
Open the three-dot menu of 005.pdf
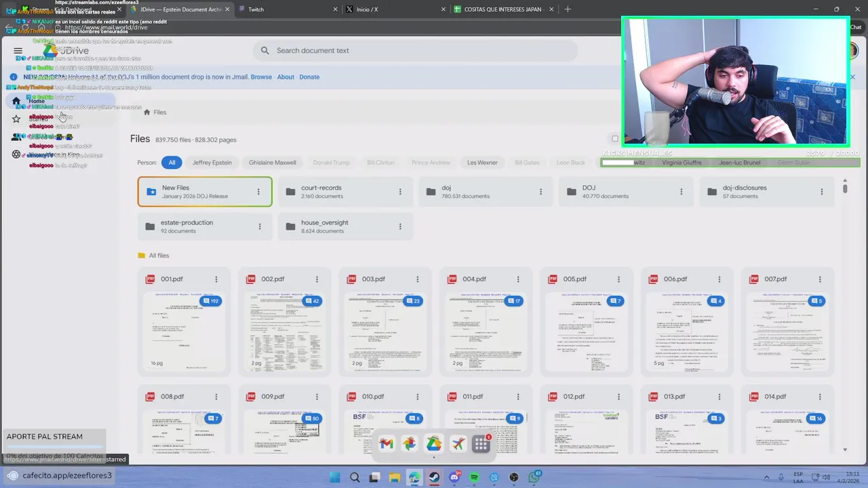(618, 279)
